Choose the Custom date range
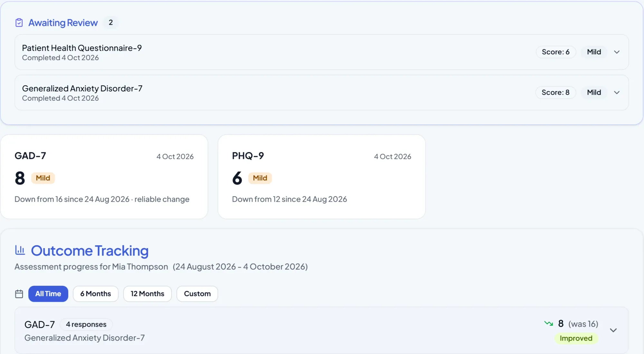This screenshot has width=644, height=354. pyautogui.click(x=197, y=294)
